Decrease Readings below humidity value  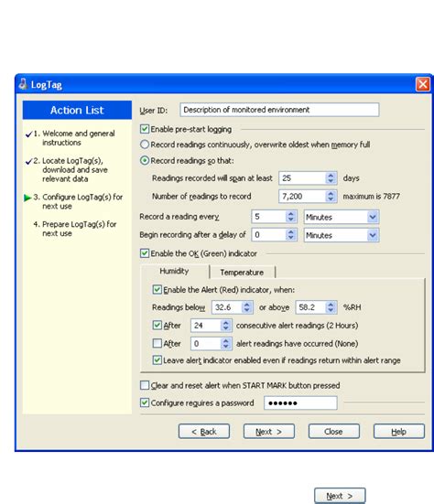(x=247, y=310)
